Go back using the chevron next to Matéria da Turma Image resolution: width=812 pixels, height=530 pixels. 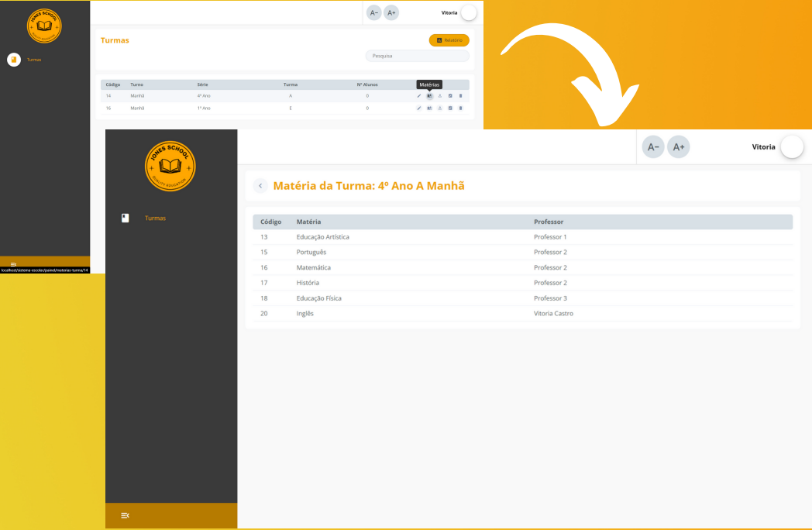[260, 185]
